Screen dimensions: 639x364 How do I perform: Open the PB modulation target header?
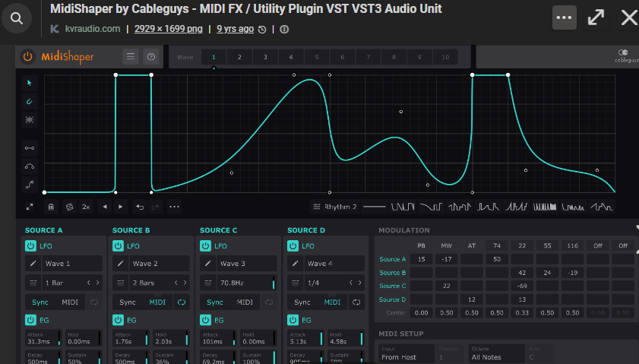(x=422, y=245)
